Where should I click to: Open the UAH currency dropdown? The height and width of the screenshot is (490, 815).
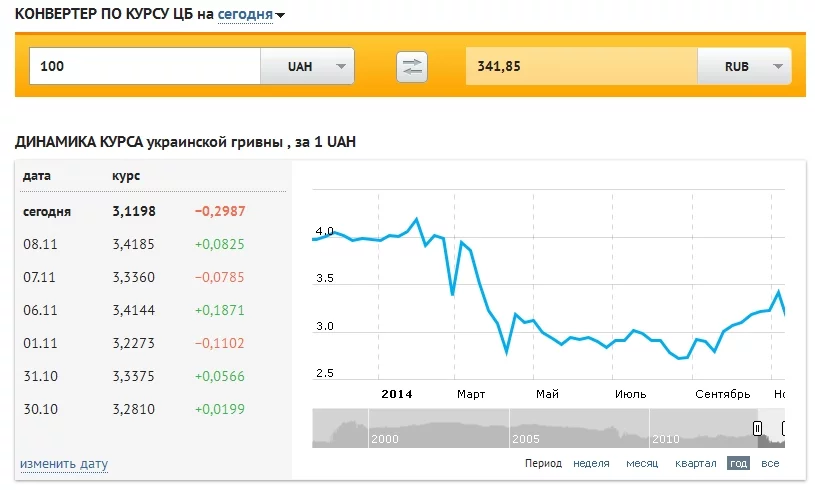[x=307, y=67]
